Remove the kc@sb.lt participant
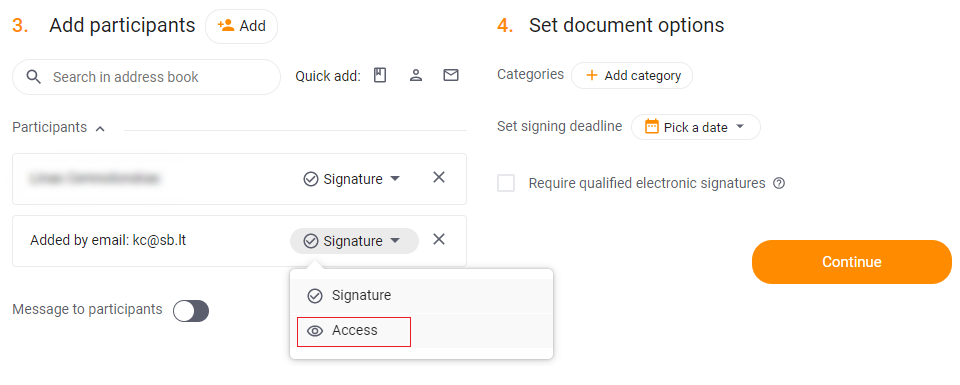The width and height of the screenshot is (960, 385). tap(439, 239)
